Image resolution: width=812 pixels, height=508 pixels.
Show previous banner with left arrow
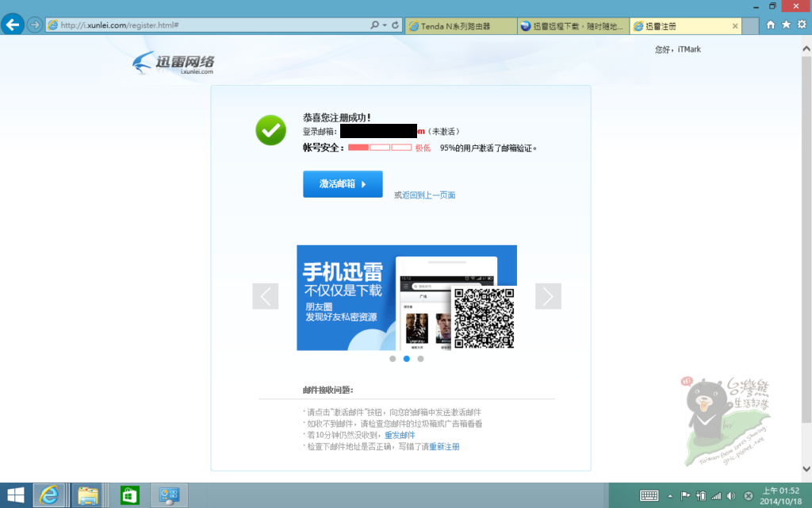pyautogui.click(x=265, y=296)
